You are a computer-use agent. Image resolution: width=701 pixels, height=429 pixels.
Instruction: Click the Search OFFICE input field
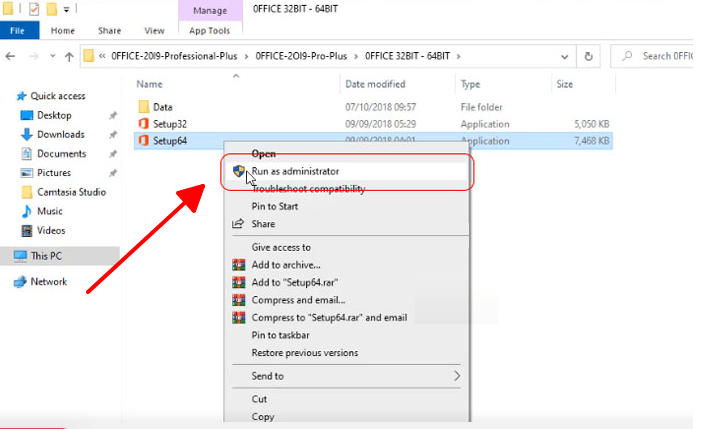click(653, 56)
